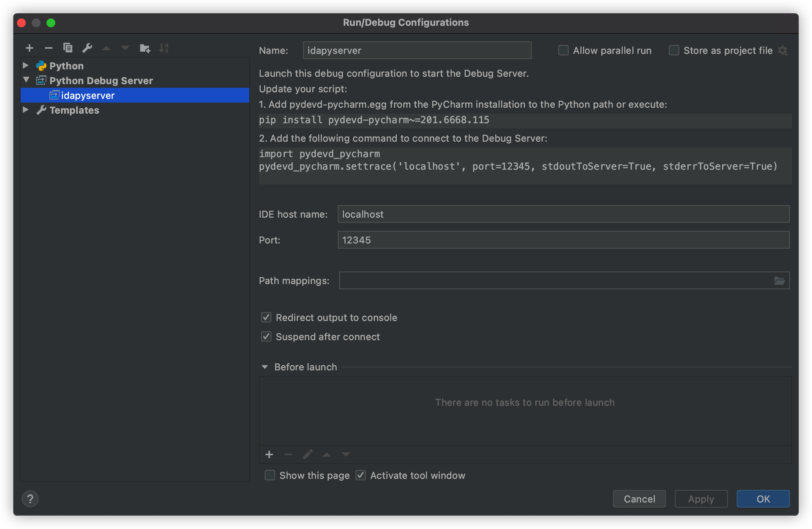Collapse the Python Debug Server node
Screen dimensions: 812x529
coord(26,80)
